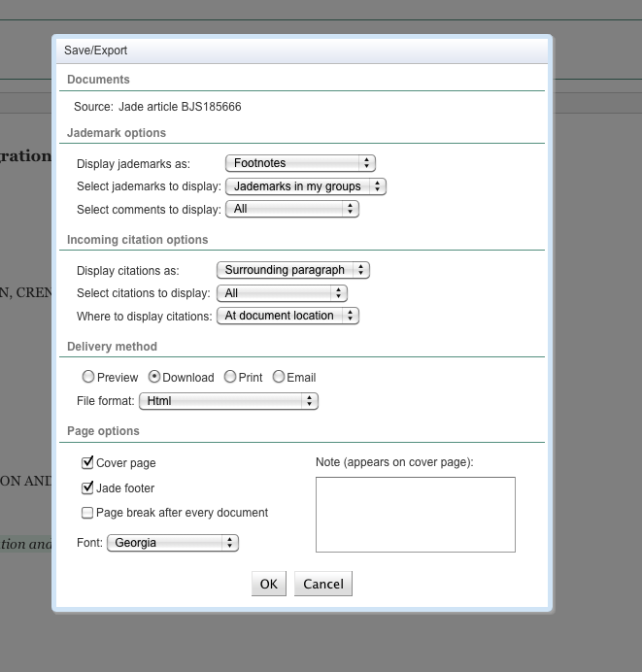Click the Cancel button
642x672 pixels.
tap(322, 584)
